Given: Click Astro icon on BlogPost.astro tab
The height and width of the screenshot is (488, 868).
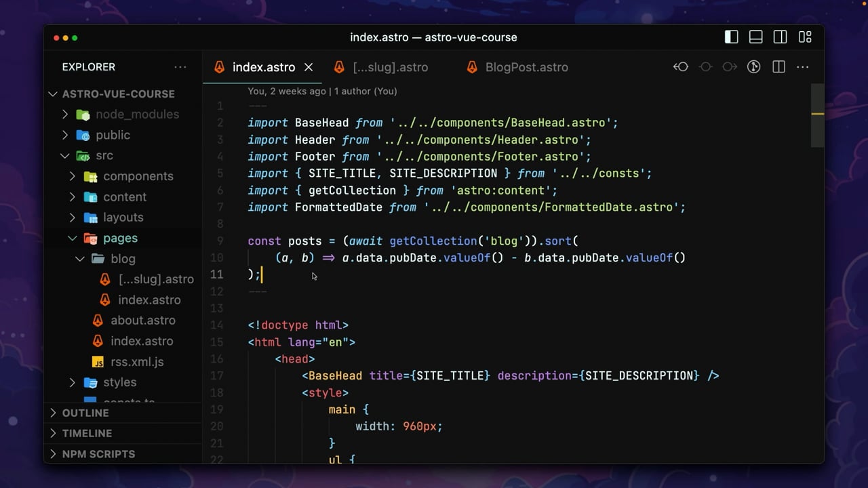Looking at the screenshot, I should coord(472,67).
